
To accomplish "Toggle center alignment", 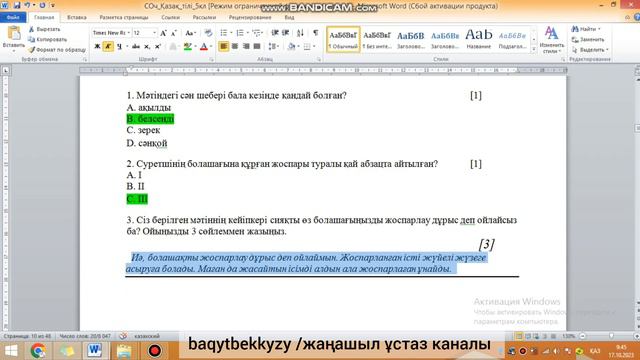I will pyautogui.click(x=235, y=47).
